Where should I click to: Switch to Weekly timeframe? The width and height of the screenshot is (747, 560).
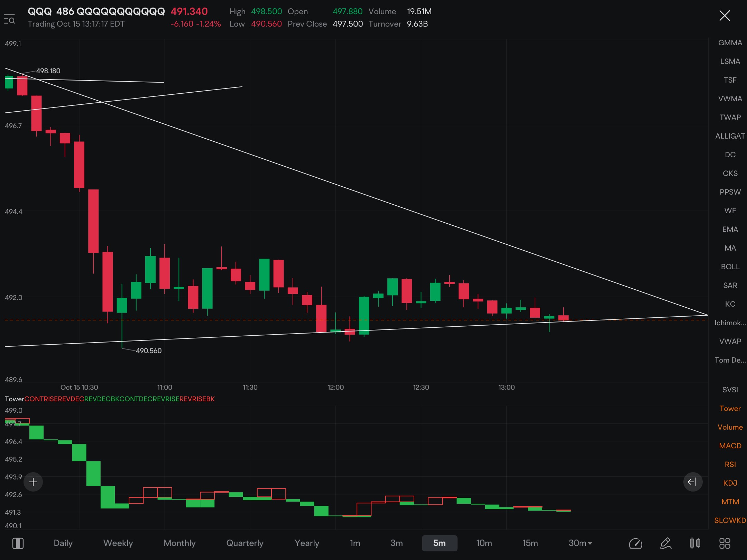[118, 543]
